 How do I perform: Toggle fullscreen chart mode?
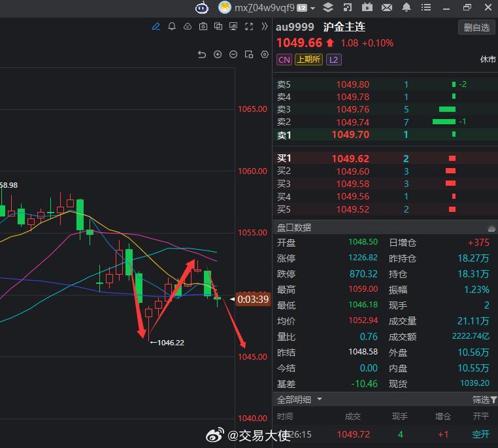pyautogui.click(x=249, y=26)
